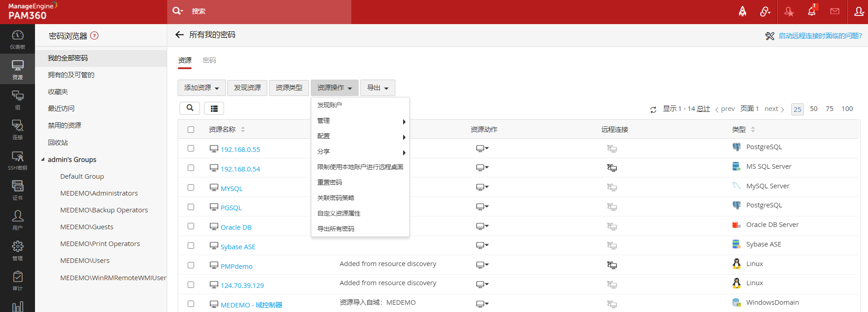This screenshot has width=868, height=312.
Task: Open the Oracle DB resource link
Action: pos(236,227)
